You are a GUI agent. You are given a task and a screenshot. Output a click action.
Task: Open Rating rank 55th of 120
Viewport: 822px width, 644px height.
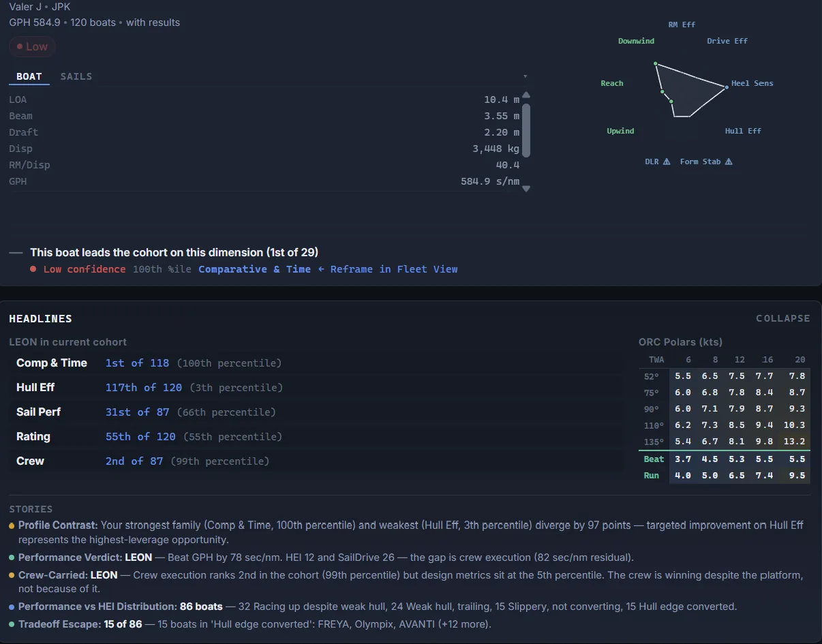pos(140,437)
